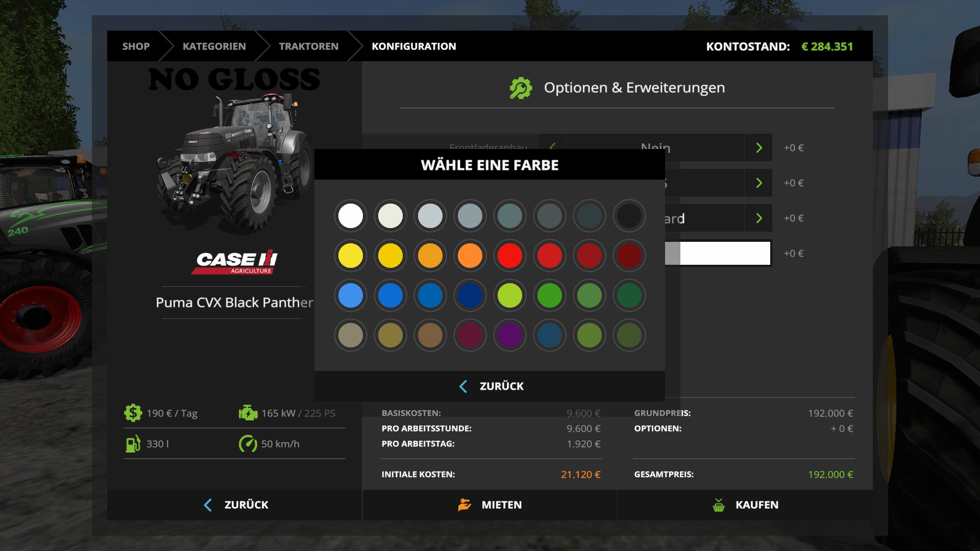The width and height of the screenshot is (980, 551).
Task: Go to KATEGORIEN breadcrumb
Action: [x=214, y=46]
